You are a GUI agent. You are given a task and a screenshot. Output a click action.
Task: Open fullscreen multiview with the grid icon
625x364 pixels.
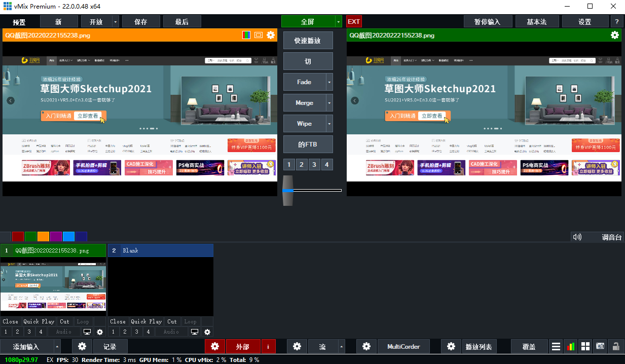tap(585, 346)
